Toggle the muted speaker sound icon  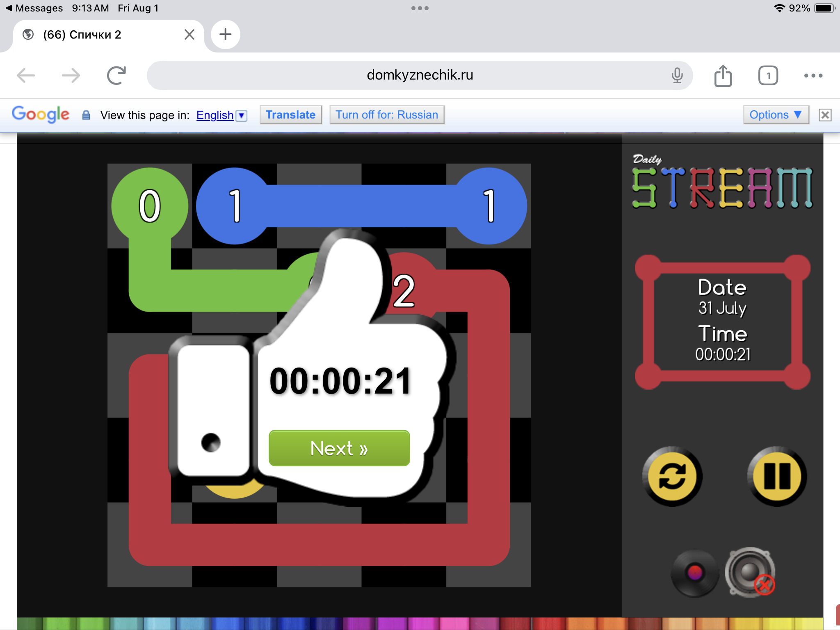(750, 572)
